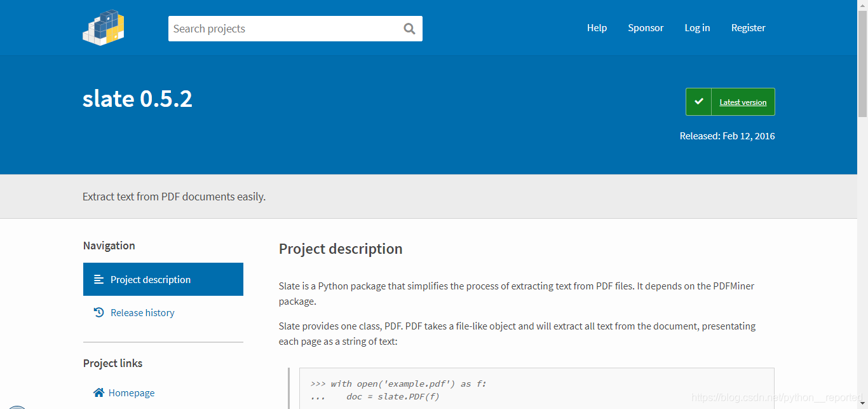The width and height of the screenshot is (868, 409).
Task: Click the scrollbar up arrow
Action: pyautogui.click(x=862, y=5)
